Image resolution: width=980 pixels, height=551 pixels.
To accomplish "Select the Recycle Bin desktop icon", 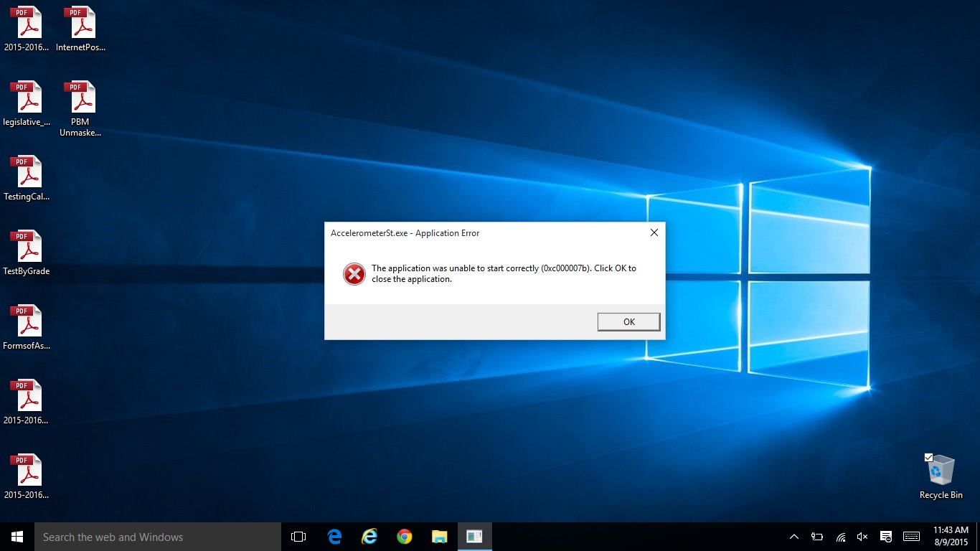I will click(x=941, y=476).
